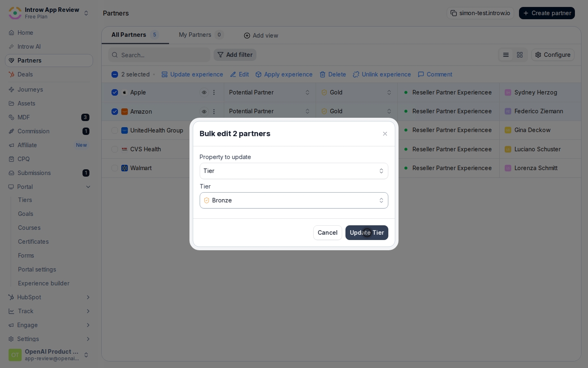Switch to All Partners tab

[x=135, y=35]
